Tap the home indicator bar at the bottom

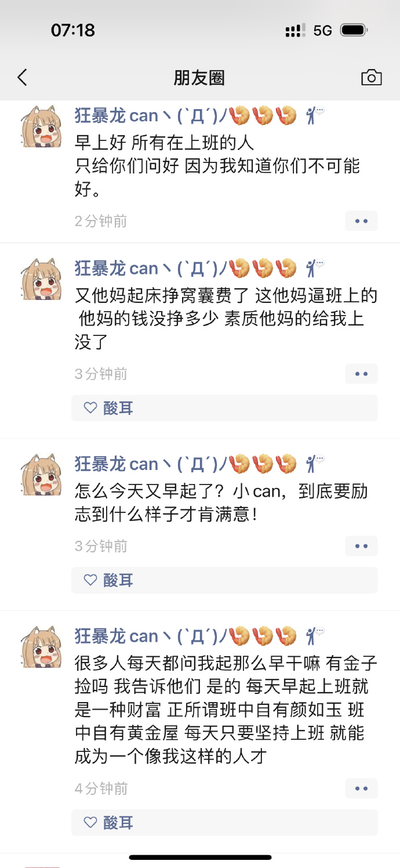pos(200,857)
